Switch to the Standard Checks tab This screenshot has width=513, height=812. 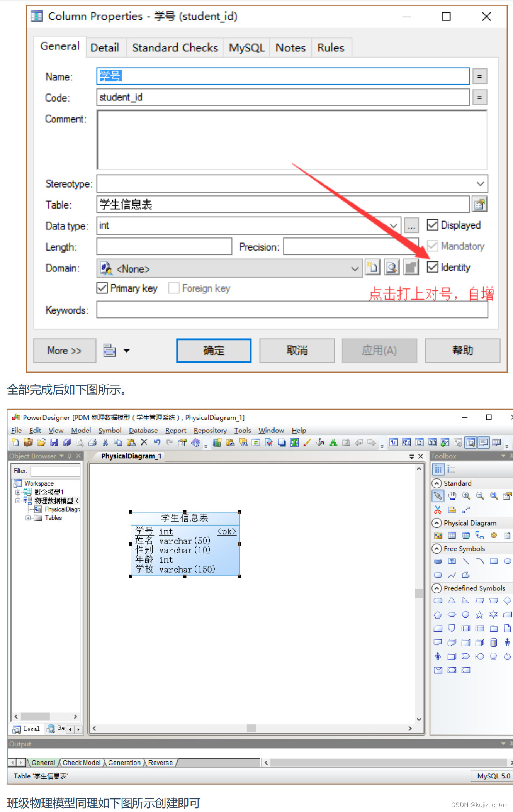175,48
